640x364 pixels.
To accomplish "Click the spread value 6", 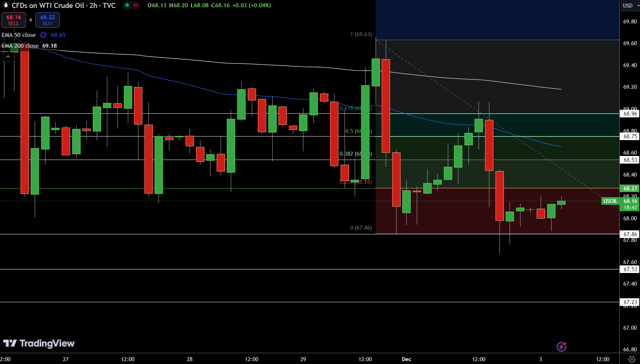I will tap(31, 20).
